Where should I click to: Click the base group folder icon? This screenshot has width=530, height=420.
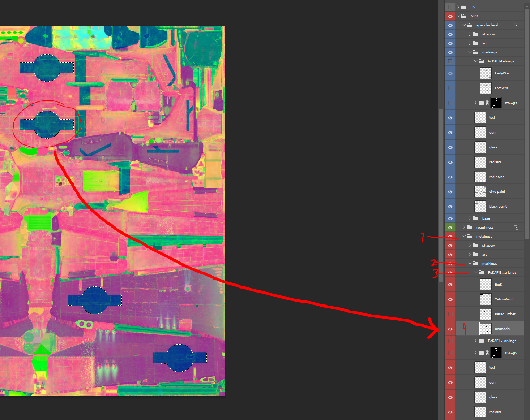(x=475, y=218)
